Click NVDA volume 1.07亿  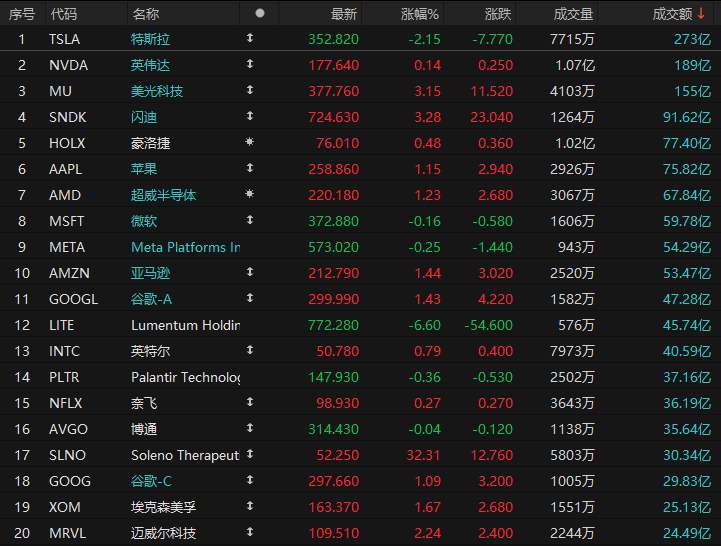click(575, 65)
